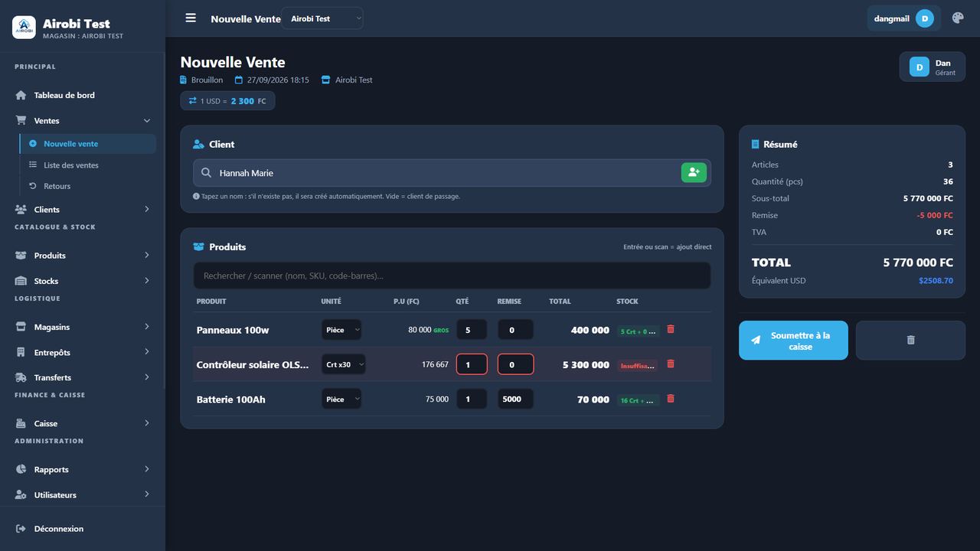Click the trash button beside Soumettre
The image size is (980, 551).
pos(910,340)
